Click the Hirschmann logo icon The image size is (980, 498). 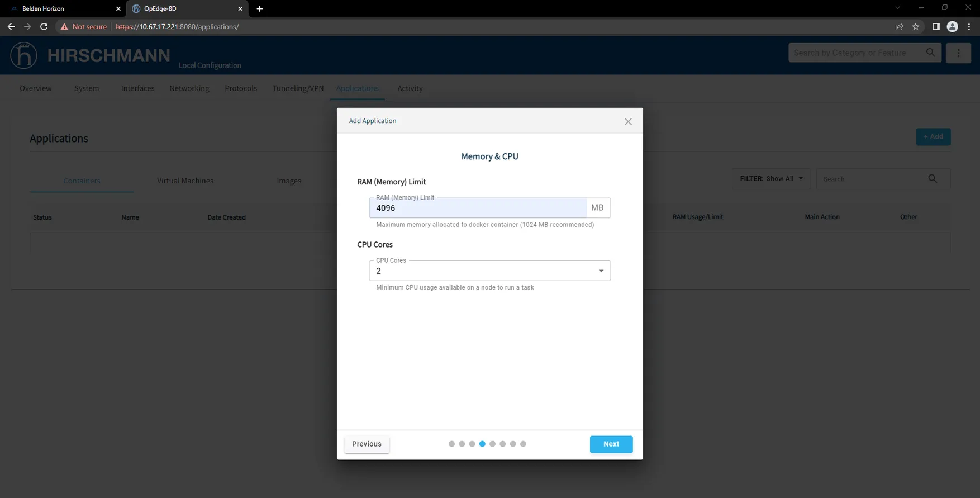click(23, 55)
